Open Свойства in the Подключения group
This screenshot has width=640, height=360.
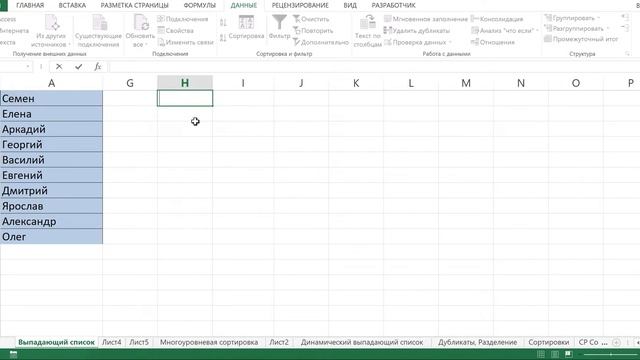(176, 31)
